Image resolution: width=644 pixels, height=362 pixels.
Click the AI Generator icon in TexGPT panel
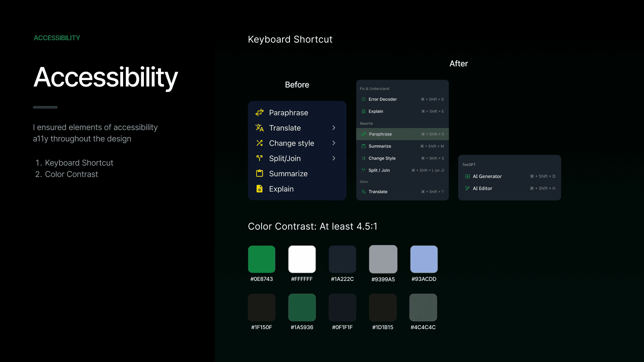pyautogui.click(x=467, y=176)
